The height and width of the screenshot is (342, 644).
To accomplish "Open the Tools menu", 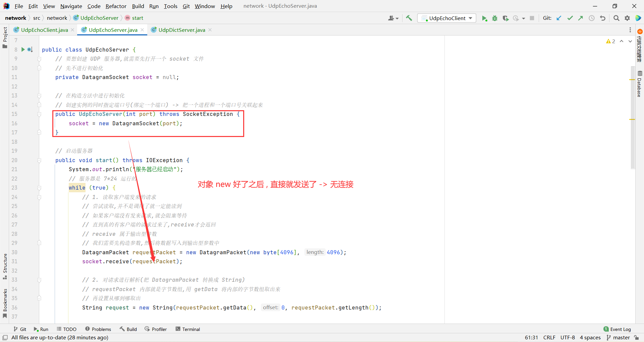I will (x=170, y=6).
